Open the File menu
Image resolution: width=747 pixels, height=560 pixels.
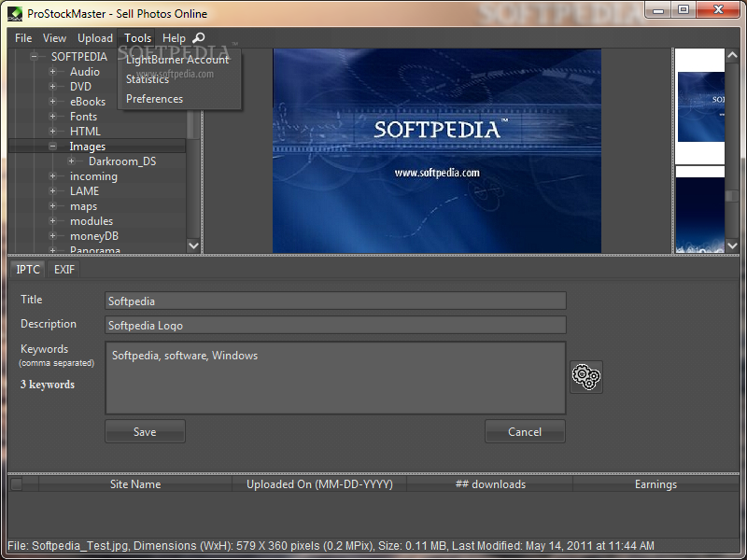click(x=23, y=38)
